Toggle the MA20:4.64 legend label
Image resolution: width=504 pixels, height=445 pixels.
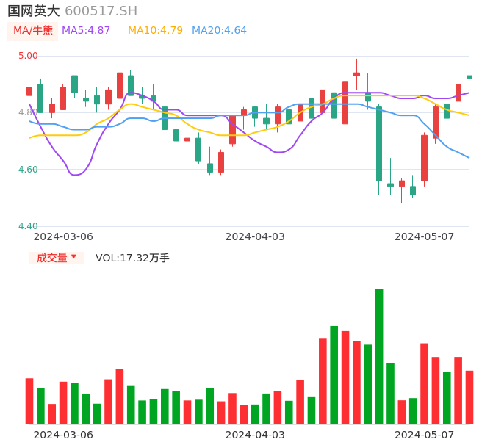[219, 31]
